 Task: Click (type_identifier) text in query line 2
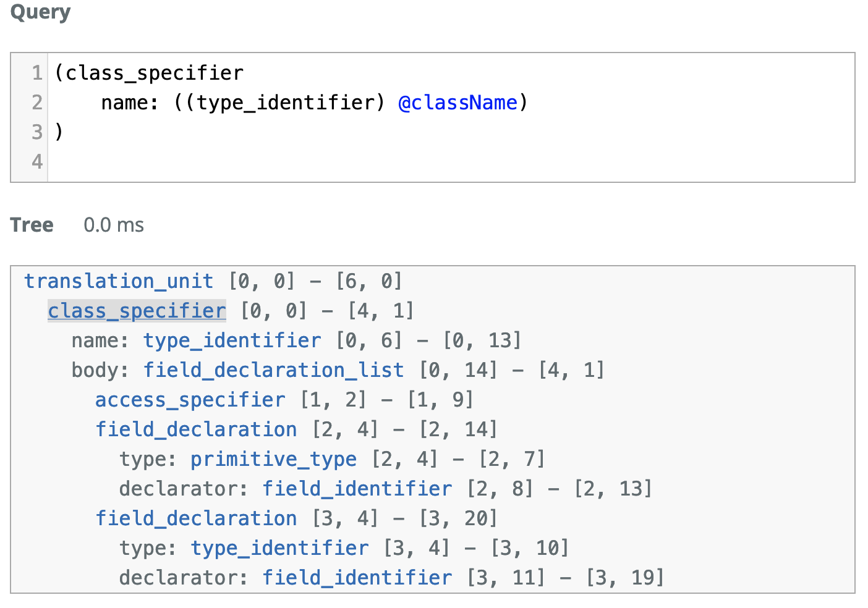pos(286,103)
